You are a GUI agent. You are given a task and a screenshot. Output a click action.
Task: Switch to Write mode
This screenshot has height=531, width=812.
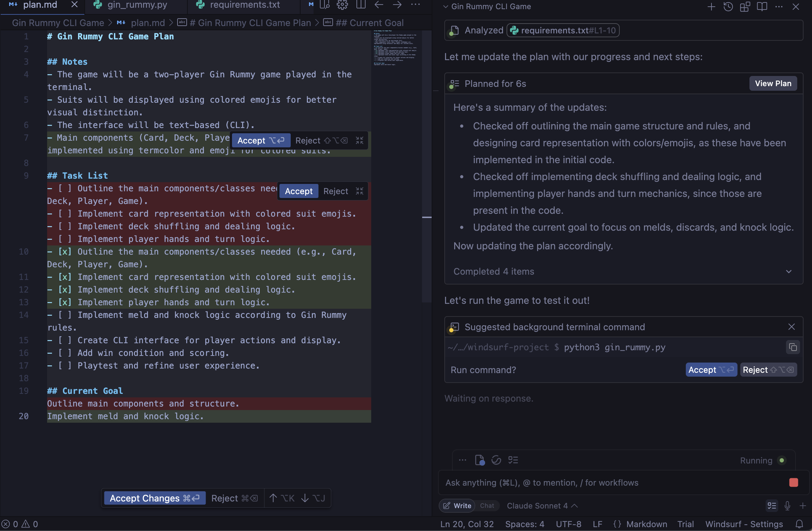(x=457, y=506)
